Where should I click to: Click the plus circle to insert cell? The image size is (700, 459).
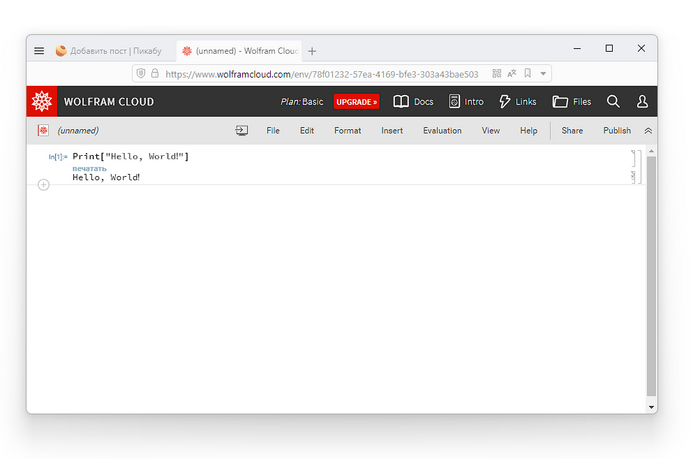tap(43, 185)
